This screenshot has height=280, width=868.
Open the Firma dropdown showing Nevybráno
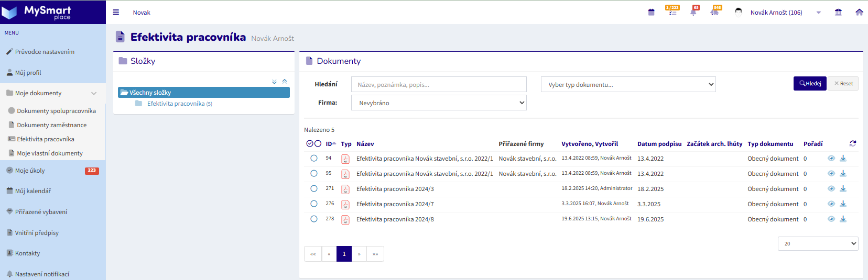click(439, 103)
